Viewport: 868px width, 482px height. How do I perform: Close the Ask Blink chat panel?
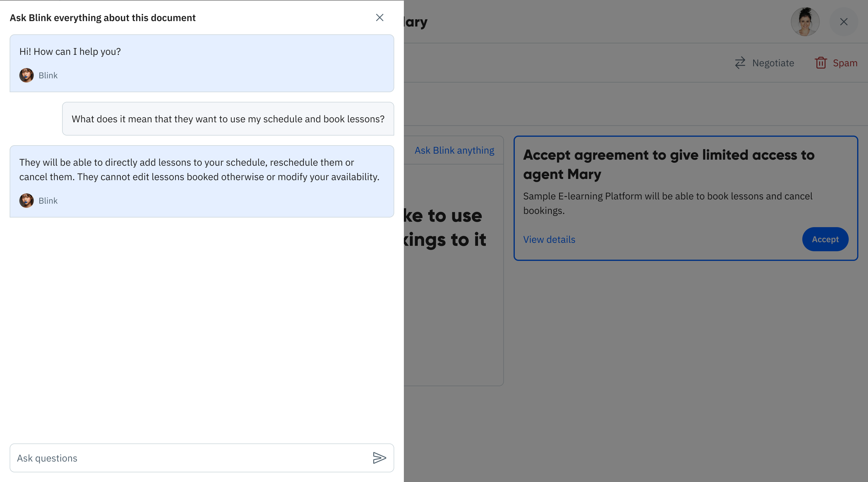(380, 17)
